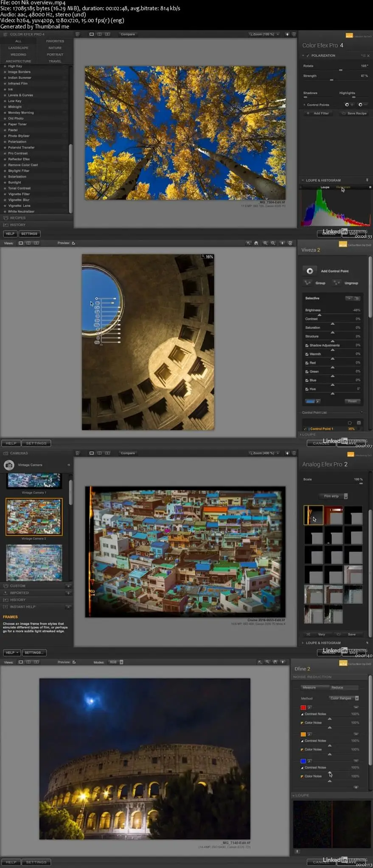
Task: Expand Control Points section in Color Efex Pro
Action: click(x=304, y=105)
